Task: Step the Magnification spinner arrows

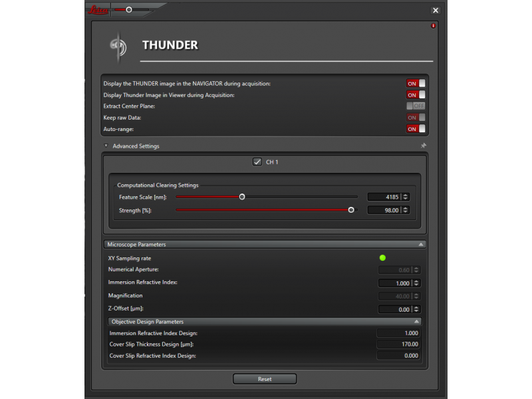Action: pos(416,296)
